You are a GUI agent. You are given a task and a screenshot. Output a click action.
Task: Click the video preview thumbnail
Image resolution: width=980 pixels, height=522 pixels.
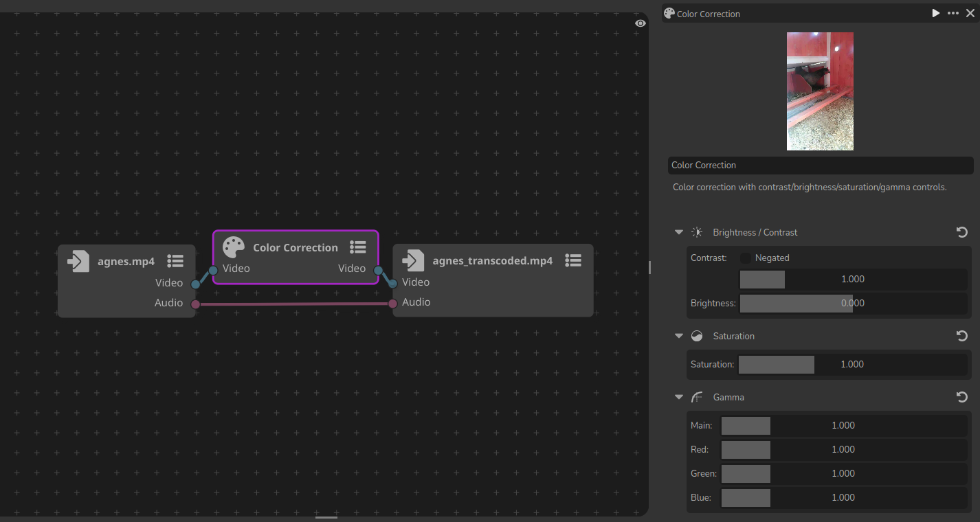click(820, 91)
